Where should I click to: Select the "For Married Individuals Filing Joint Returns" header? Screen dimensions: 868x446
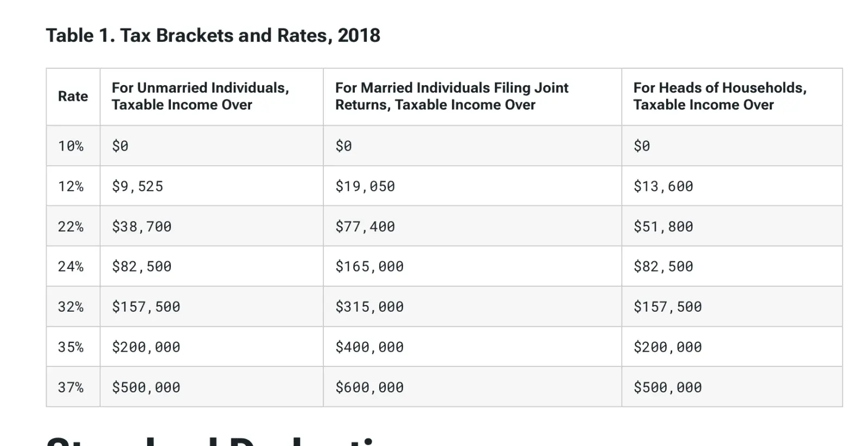(x=451, y=96)
